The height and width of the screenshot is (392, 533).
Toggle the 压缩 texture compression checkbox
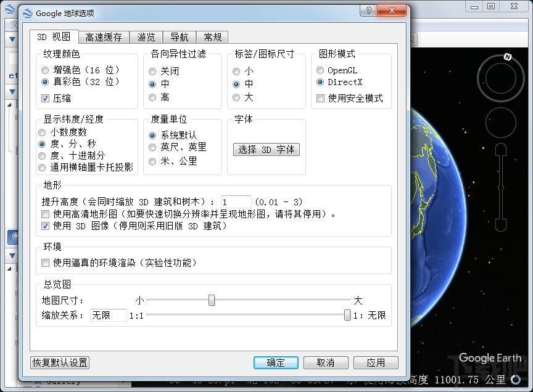[x=45, y=98]
